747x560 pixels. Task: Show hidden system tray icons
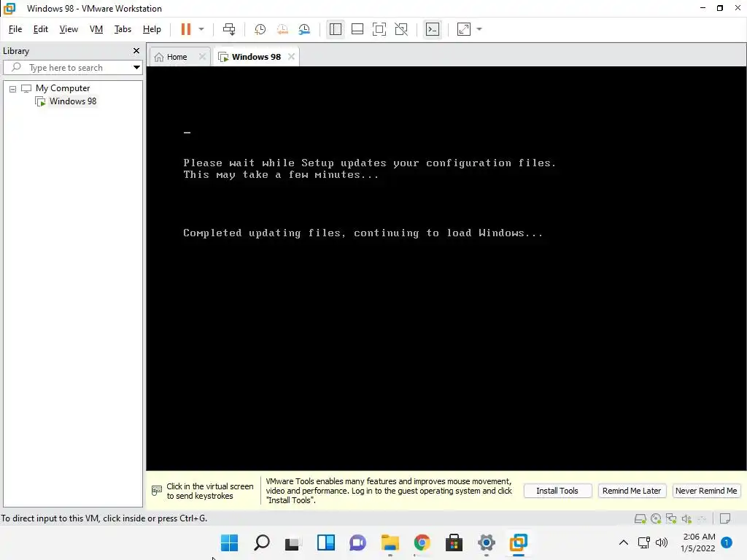(624, 542)
